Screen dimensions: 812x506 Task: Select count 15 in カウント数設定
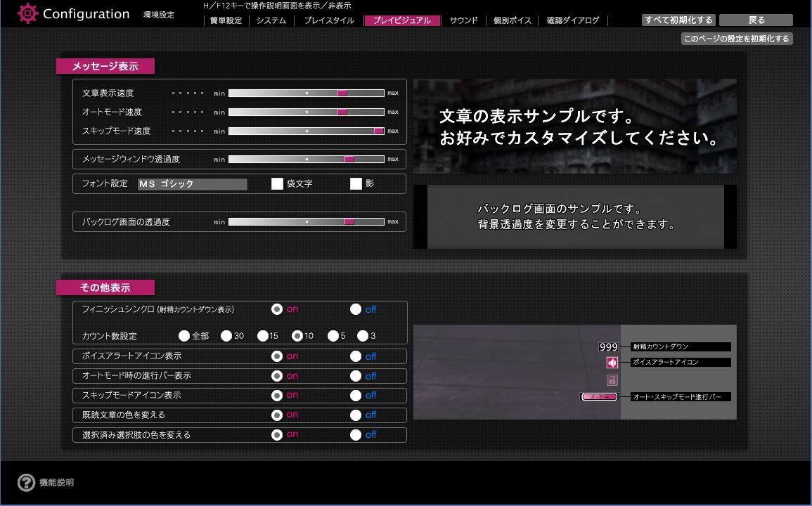point(262,336)
